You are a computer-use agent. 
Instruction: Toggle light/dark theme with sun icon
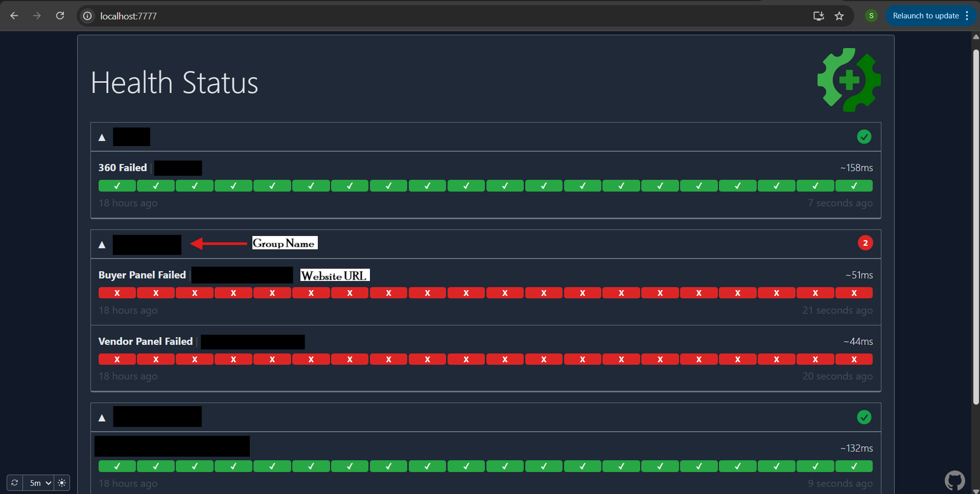click(x=62, y=483)
